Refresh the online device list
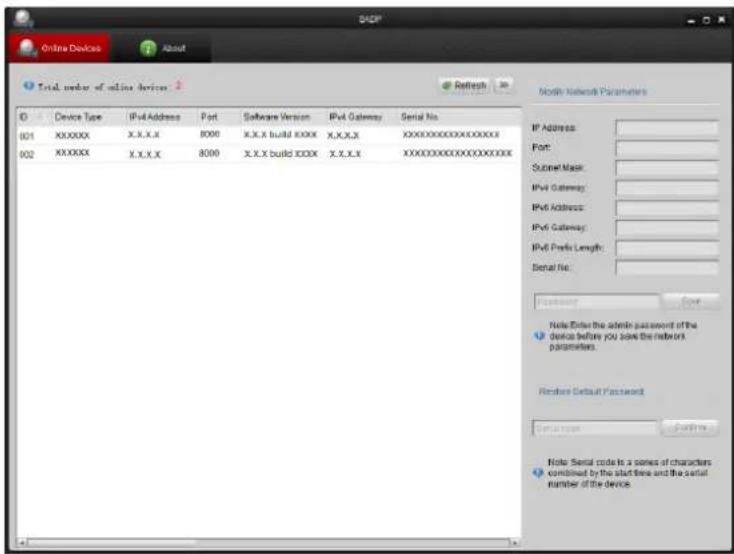The image size is (734, 554). click(464, 85)
